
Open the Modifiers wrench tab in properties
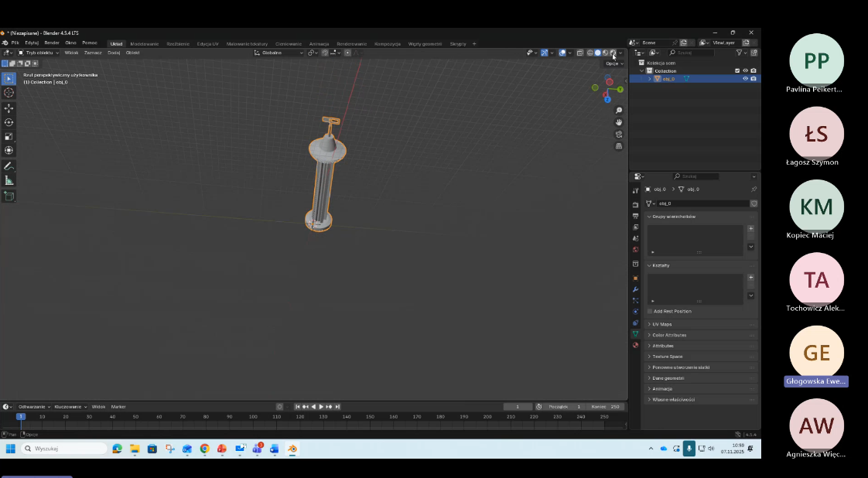635,289
